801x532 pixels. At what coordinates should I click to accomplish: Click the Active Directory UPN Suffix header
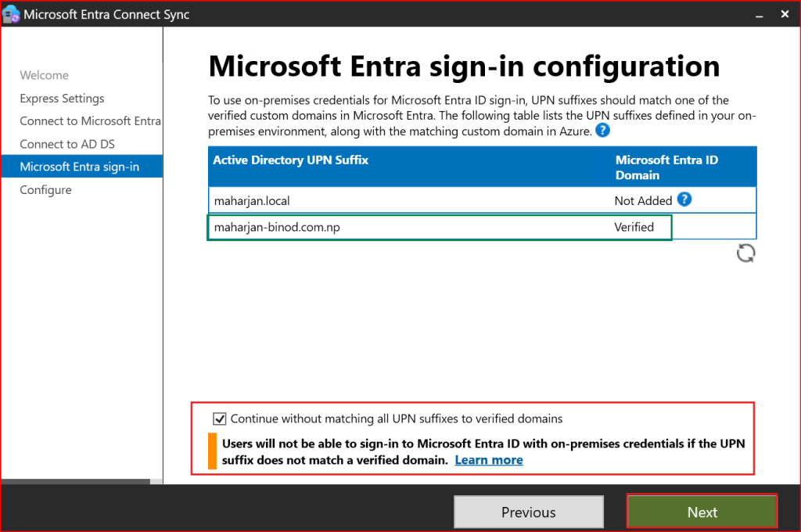pos(291,160)
